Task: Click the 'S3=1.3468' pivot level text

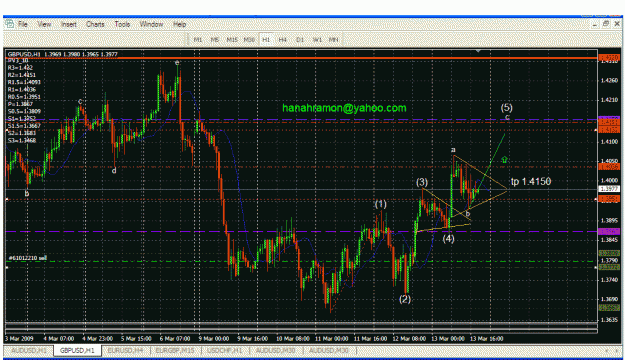Action: (x=22, y=140)
